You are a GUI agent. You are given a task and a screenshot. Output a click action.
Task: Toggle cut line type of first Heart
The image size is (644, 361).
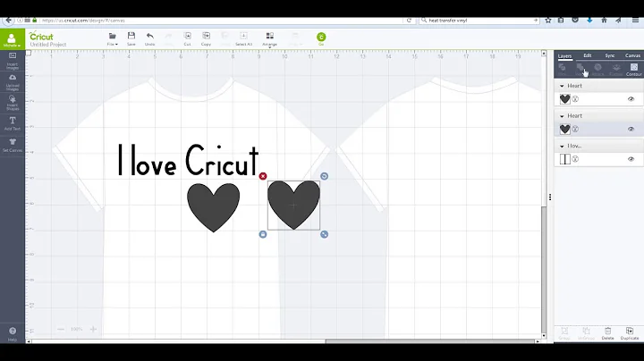(575, 99)
